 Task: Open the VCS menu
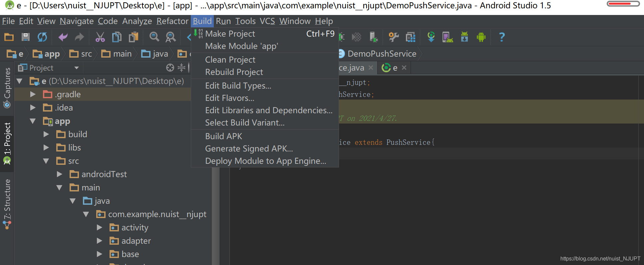tap(267, 21)
